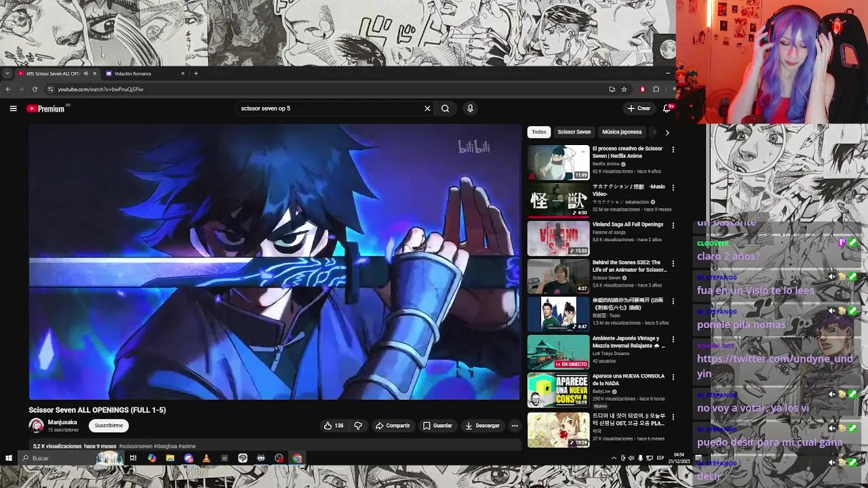The width and height of the screenshot is (868, 488).
Task: Select the Todos filter chip
Action: (x=539, y=132)
